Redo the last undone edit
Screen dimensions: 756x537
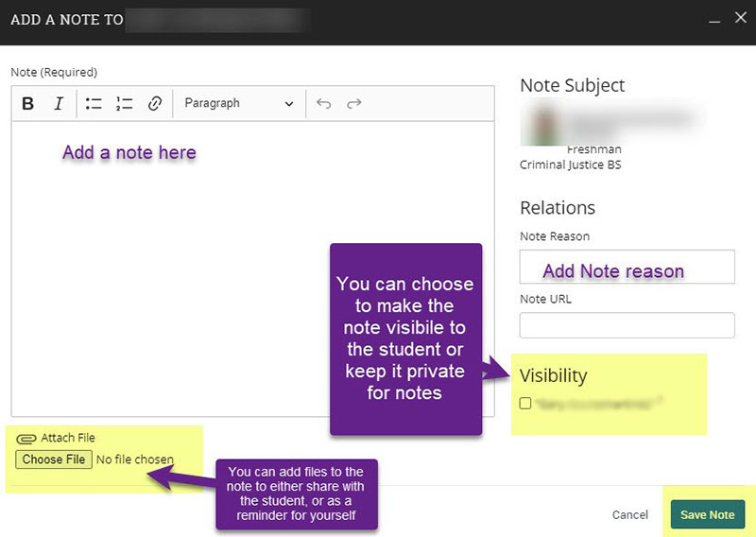(354, 104)
